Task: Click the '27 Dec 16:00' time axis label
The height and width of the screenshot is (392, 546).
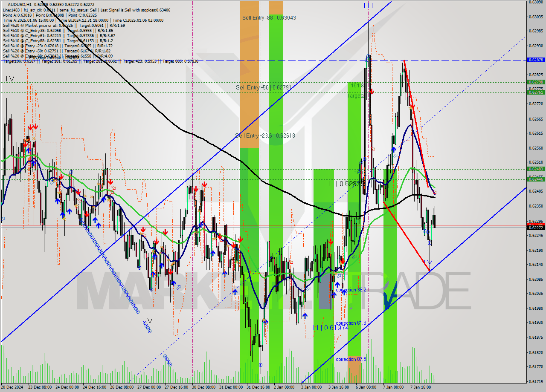Action: (176, 387)
